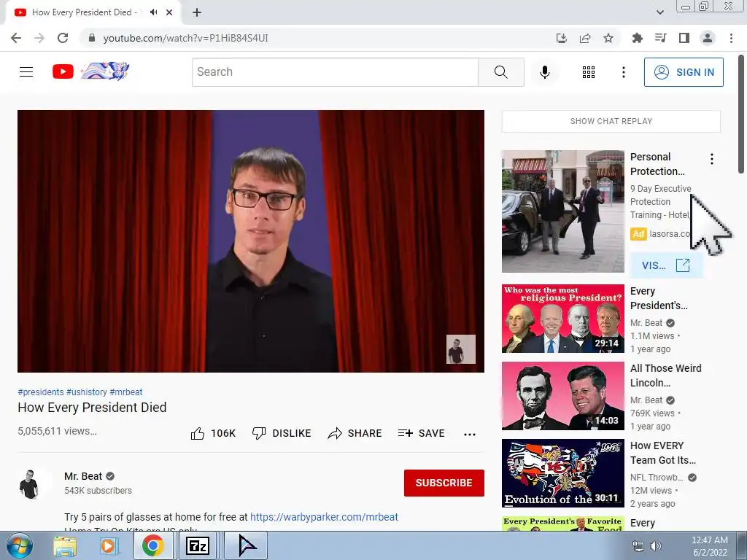The height and width of the screenshot is (560, 747).
Task: Click the Chrome back arrow
Action: [16, 38]
